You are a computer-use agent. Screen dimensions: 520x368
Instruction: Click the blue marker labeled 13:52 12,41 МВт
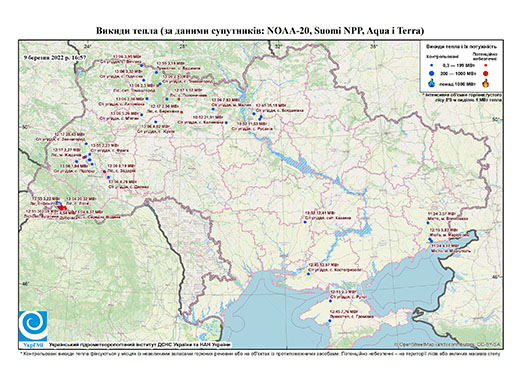[305, 222]
